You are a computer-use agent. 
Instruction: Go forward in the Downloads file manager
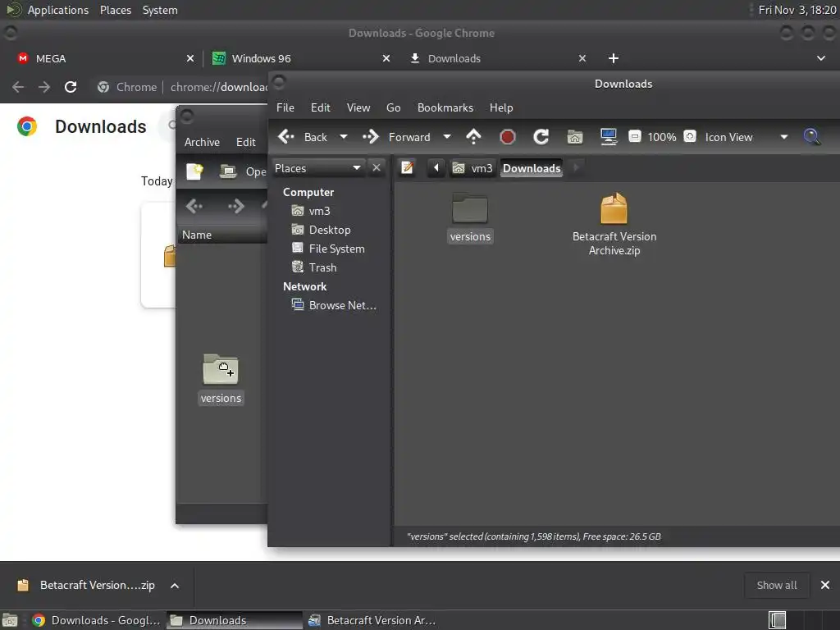396,137
